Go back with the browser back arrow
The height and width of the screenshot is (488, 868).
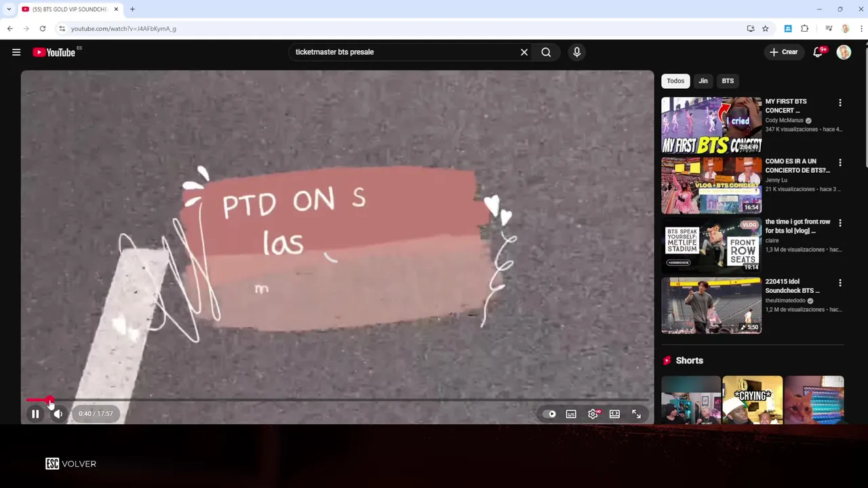pyautogui.click(x=10, y=28)
